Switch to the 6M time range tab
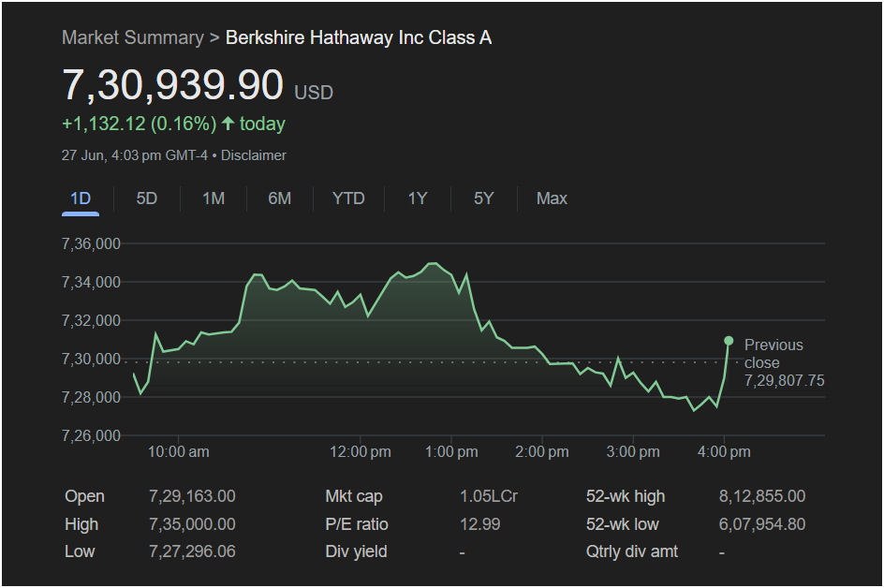 [x=280, y=198]
